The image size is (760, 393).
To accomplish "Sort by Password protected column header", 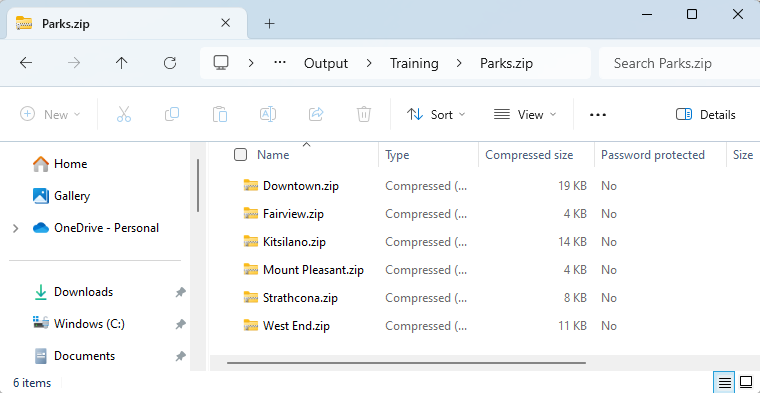I will point(652,155).
